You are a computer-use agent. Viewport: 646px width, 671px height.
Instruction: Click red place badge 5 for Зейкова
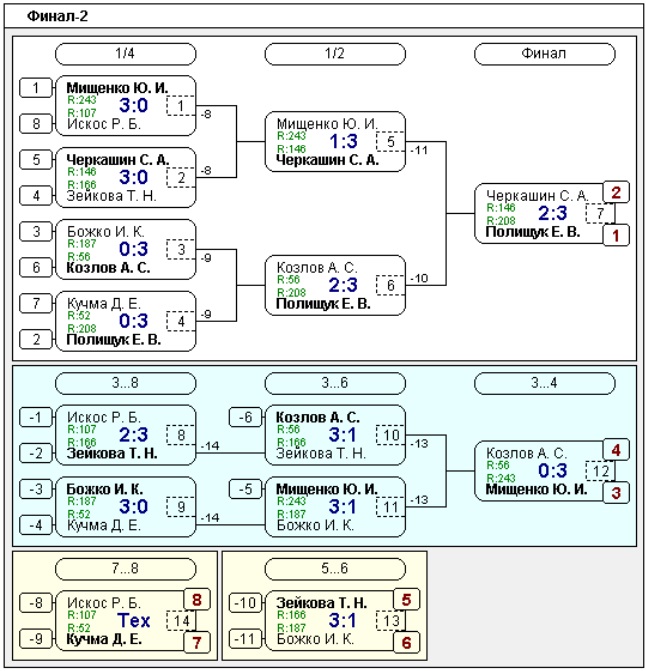(x=406, y=600)
